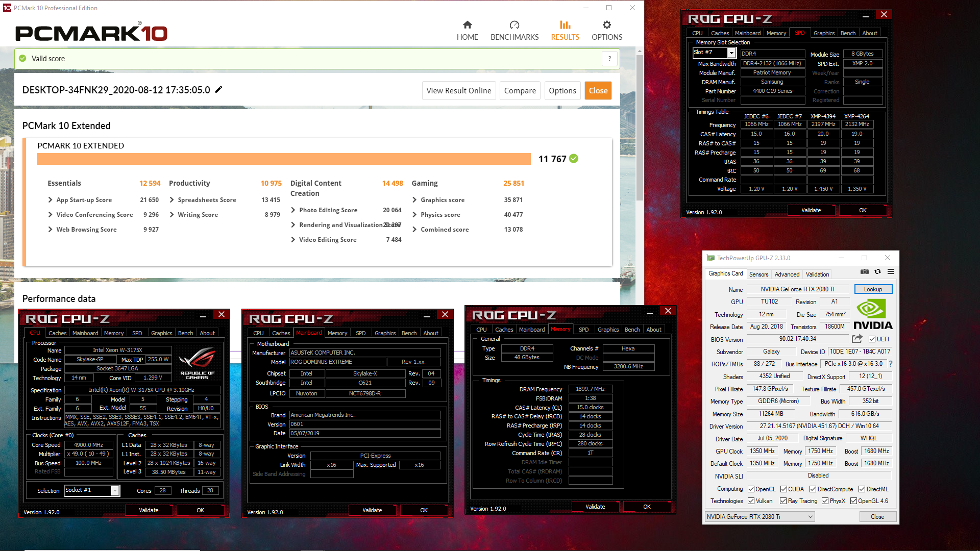This screenshot has width=980, height=551.
Task: Expand App Start-up Score row
Action: [51, 200]
